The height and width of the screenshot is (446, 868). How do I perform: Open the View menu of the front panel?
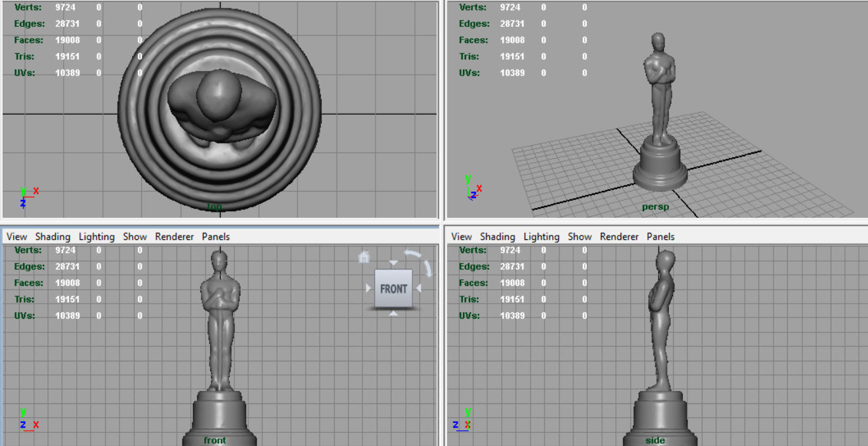click(16, 237)
